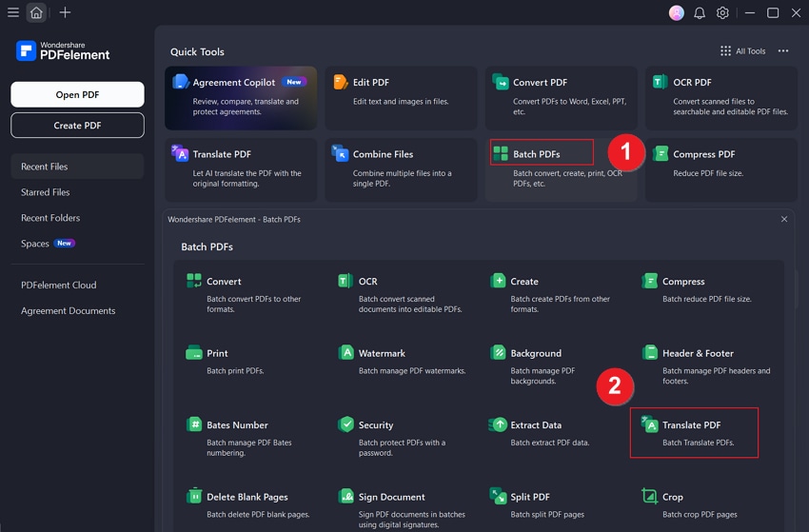Choose batch Watermark tool icon
The height and width of the screenshot is (532, 809).
point(345,353)
